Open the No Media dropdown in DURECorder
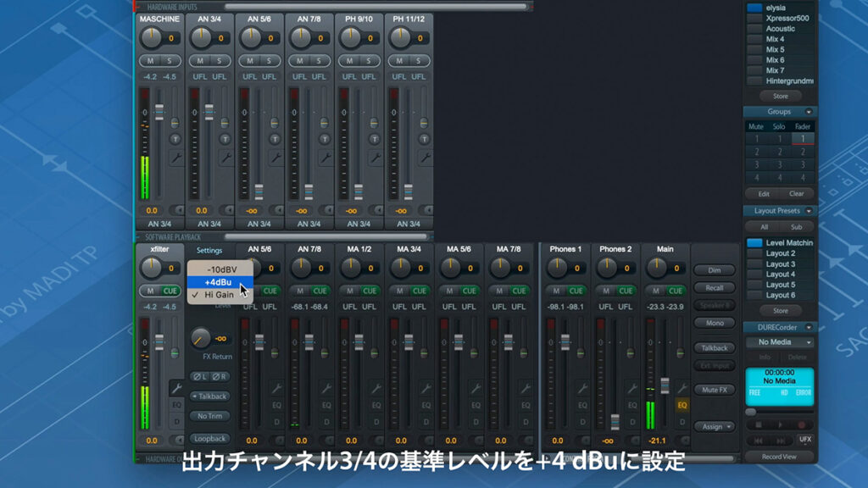 pos(782,341)
